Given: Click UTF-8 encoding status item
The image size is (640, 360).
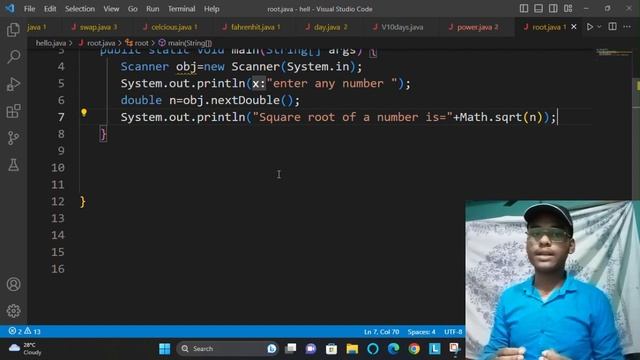Looking at the screenshot, I should tap(453, 332).
